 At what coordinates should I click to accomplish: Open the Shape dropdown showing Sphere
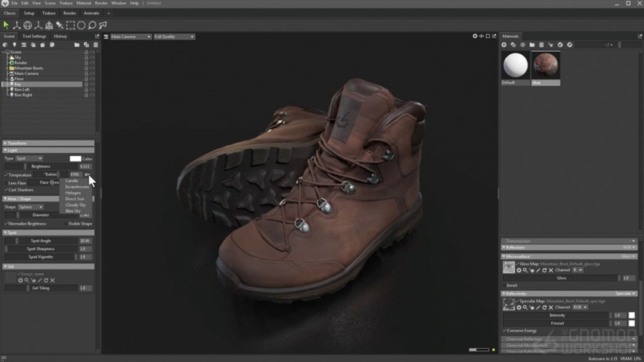coord(30,207)
